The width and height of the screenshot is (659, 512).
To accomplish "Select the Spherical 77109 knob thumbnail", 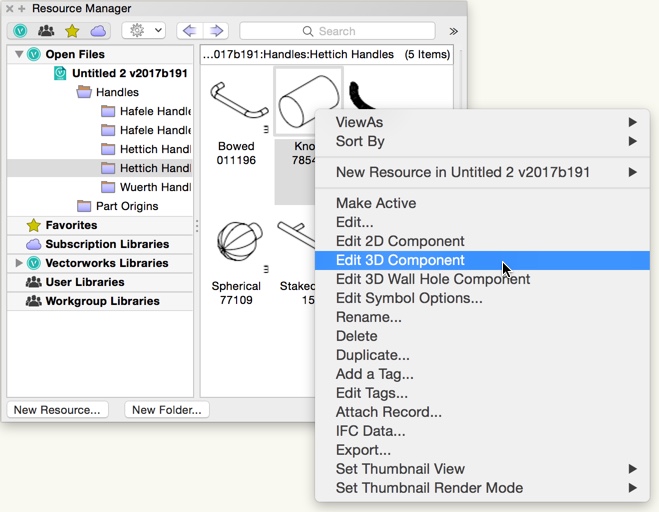I will pos(240,242).
